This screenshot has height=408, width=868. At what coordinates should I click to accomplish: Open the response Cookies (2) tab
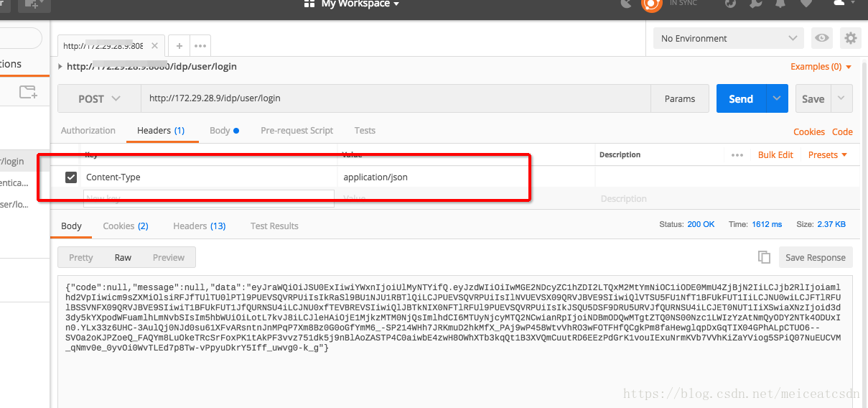[x=126, y=226]
